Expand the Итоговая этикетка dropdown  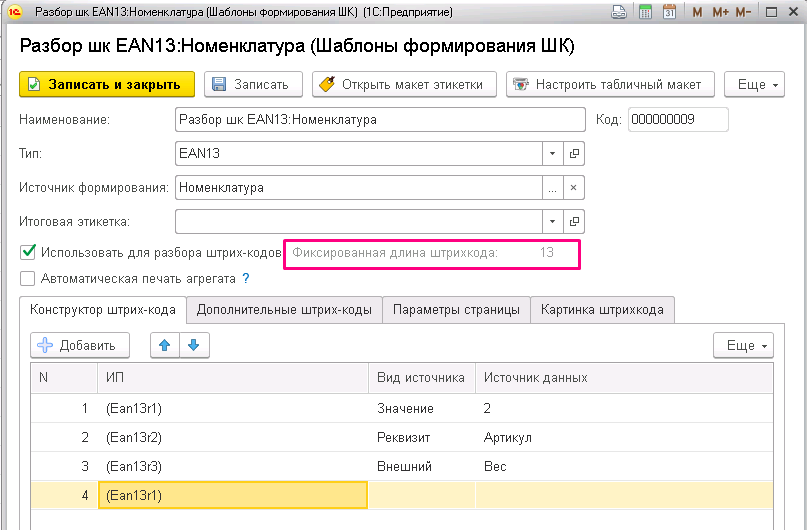coord(553,220)
